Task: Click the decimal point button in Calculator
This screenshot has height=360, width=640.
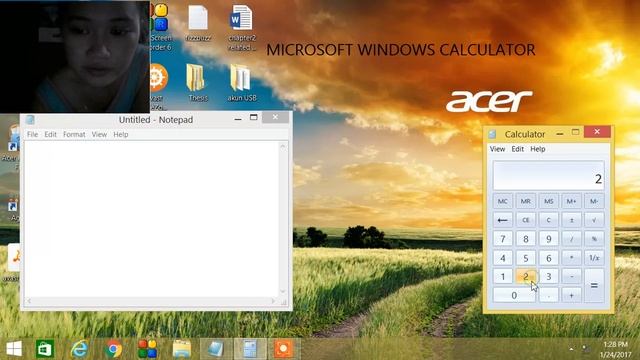Action: pos(549,295)
